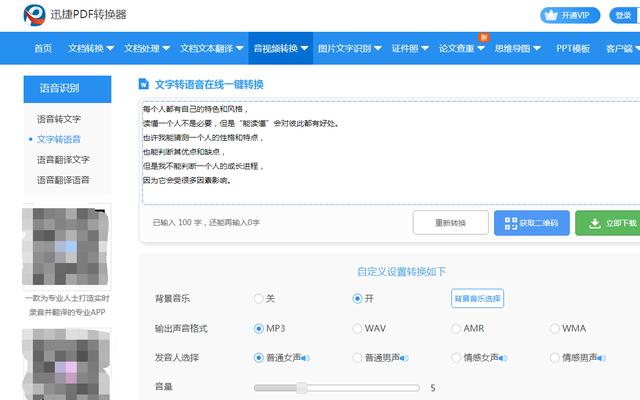Turn background music off with 关
640x400 pixels.
(x=259, y=298)
